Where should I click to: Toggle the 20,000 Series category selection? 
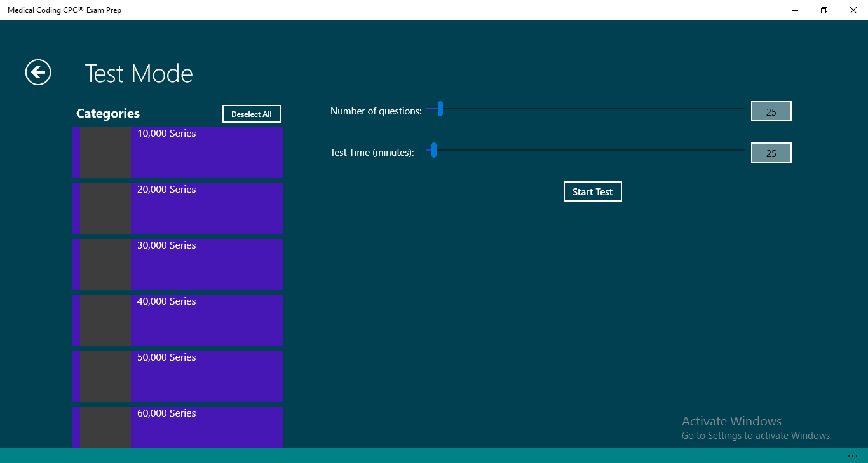click(207, 208)
